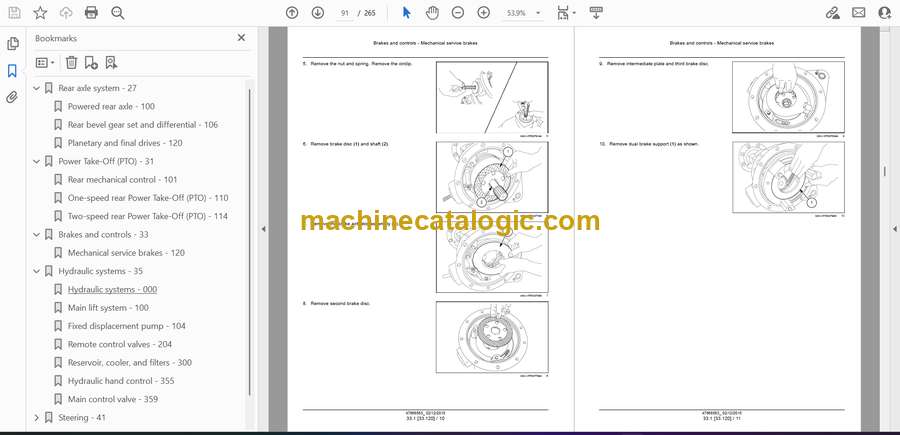The image size is (900, 435).
Task: Click the nut and spring removal illustration
Action: pos(492,98)
